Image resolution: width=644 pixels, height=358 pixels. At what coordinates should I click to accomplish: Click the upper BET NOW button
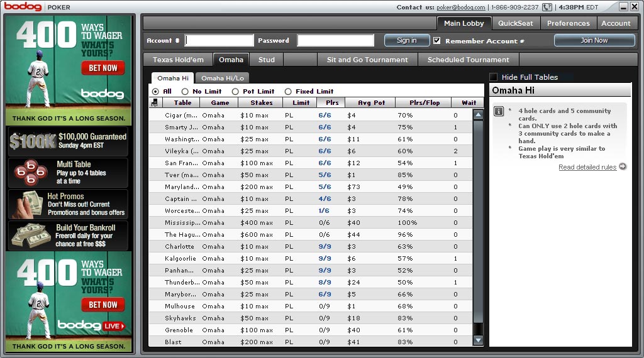(x=103, y=68)
